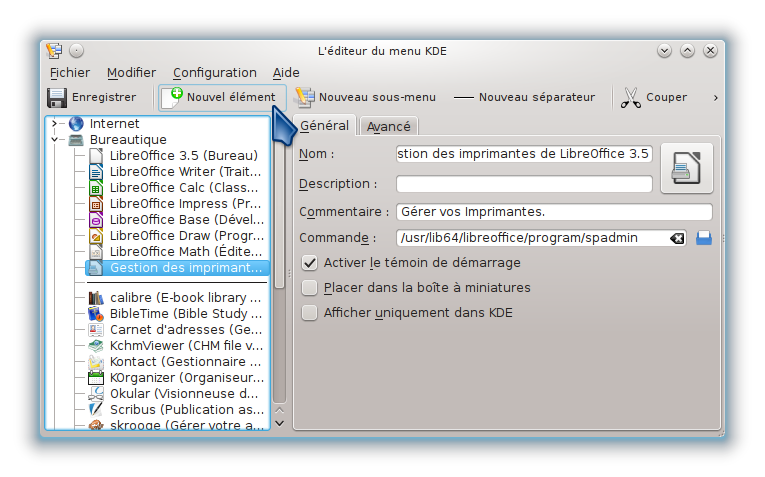This screenshot has width=765, height=477.
Task: Click the Nouvel élément toolbar button
Action: point(222,98)
